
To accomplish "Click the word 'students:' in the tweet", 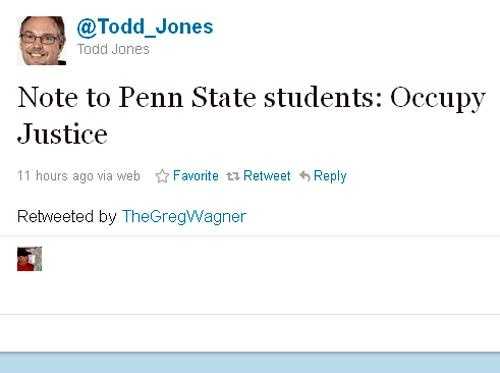I will (x=323, y=98).
